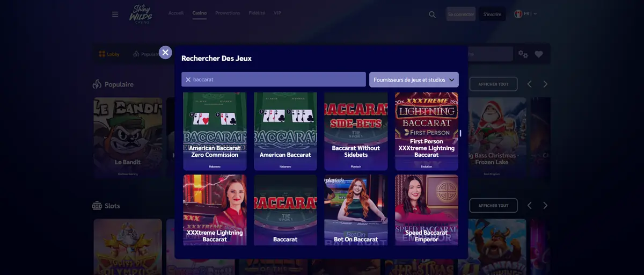The width and height of the screenshot is (644, 275).
Task: Go to the next Populaire games
Action: coord(545,84)
